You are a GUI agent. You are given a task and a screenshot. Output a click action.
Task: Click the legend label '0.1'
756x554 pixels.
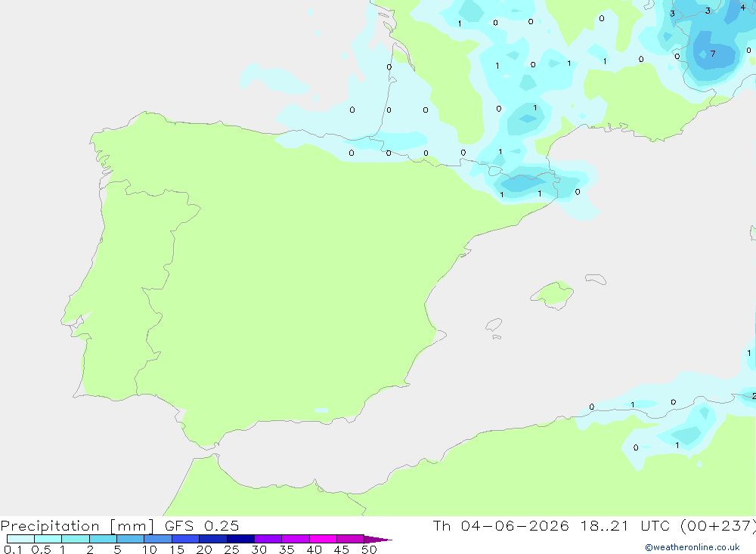[x=13, y=549]
